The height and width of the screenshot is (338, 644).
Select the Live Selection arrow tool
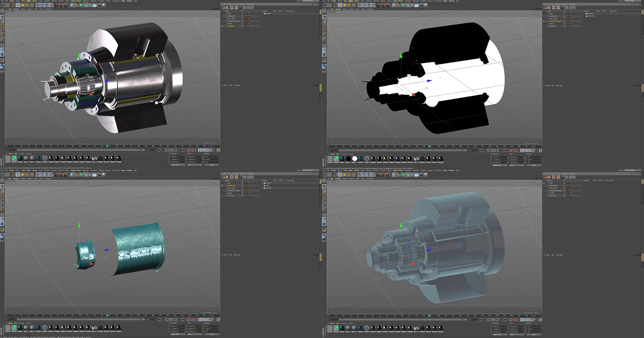[13, 5]
